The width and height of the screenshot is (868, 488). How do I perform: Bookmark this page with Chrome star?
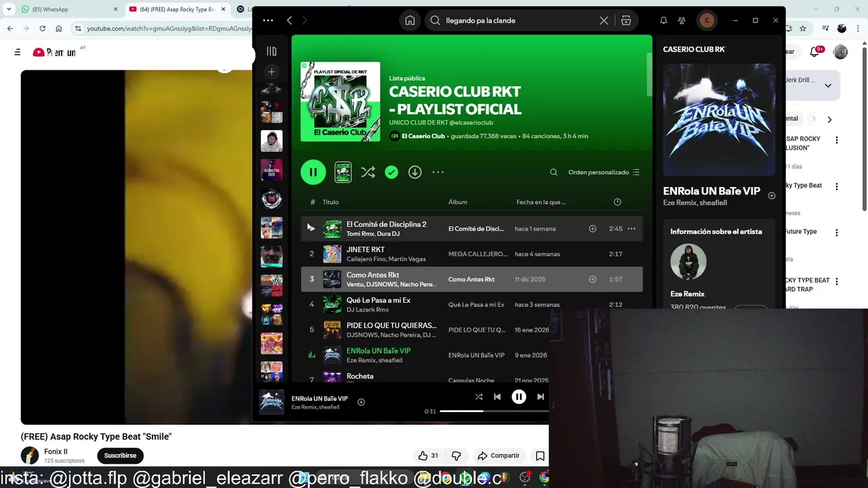[803, 28]
